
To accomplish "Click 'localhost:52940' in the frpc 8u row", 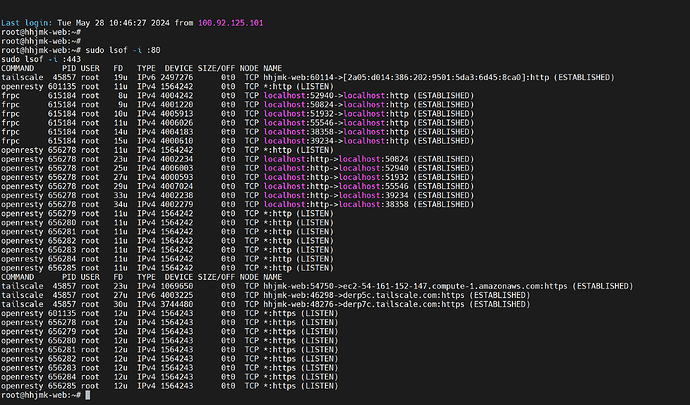I will pyautogui.click(x=298, y=96).
